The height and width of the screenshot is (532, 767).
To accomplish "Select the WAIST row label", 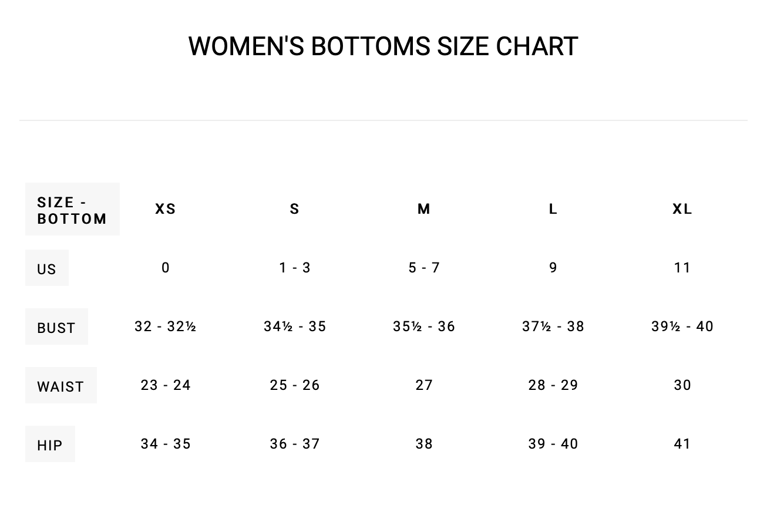I will [x=60, y=386].
